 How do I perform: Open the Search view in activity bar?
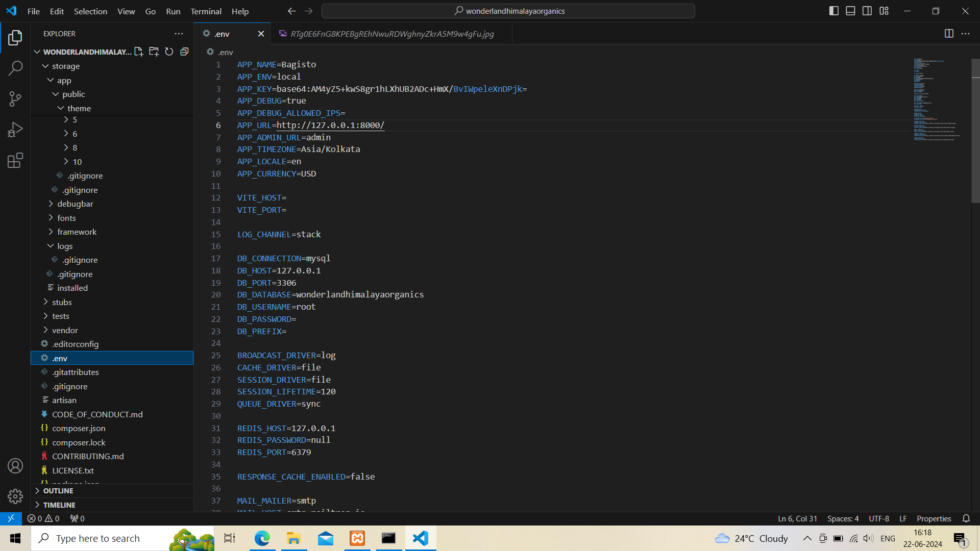coord(15,68)
